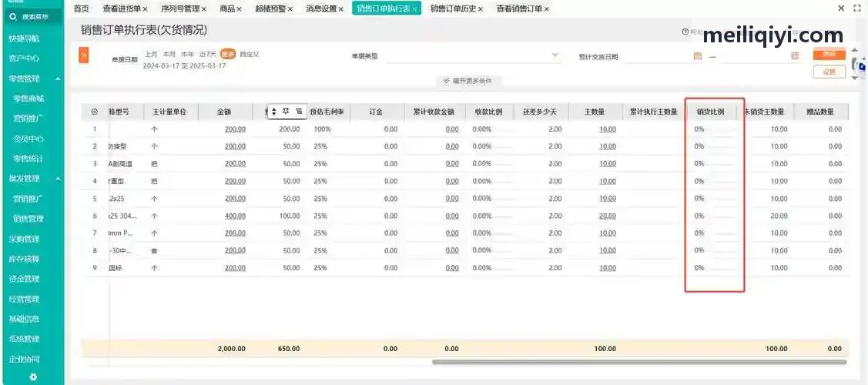Toggle fullscreen with the top-right expand icon
The width and height of the screenshot is (868, 385).
[857, 8]
